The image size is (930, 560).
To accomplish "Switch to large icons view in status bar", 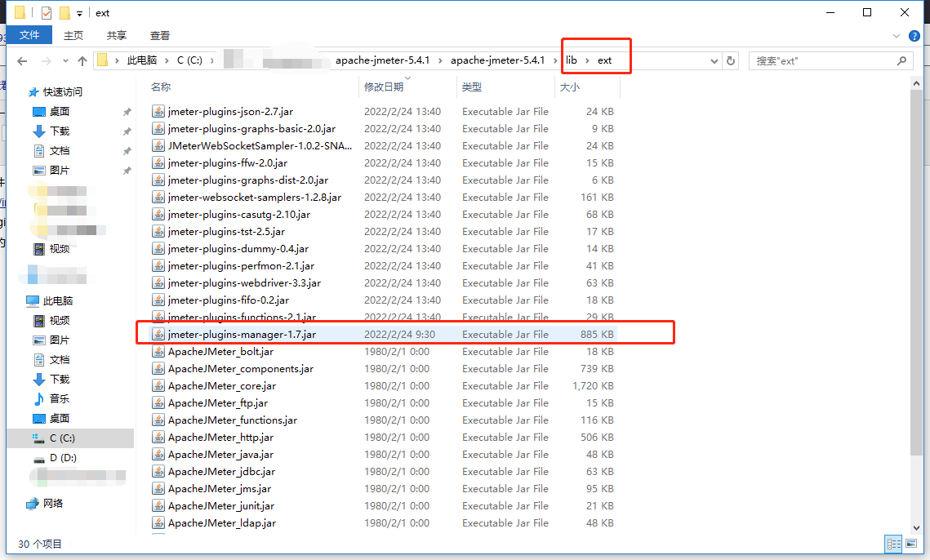I will coord(910,544).
